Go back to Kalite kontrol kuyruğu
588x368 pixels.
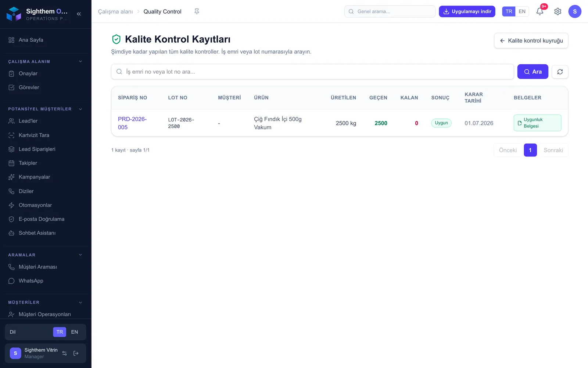pyautogui.click(x=531, y=40)
